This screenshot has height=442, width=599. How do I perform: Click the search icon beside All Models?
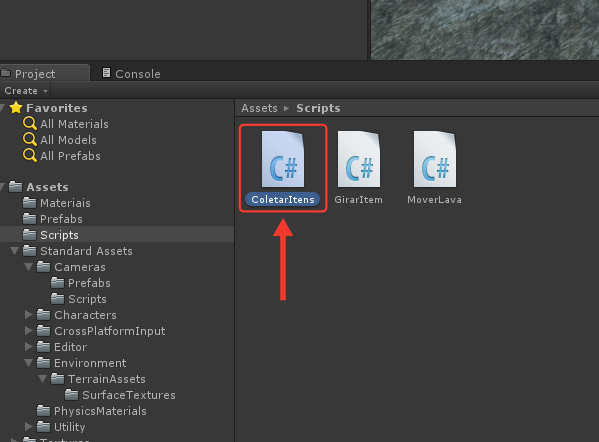[30, 139]
